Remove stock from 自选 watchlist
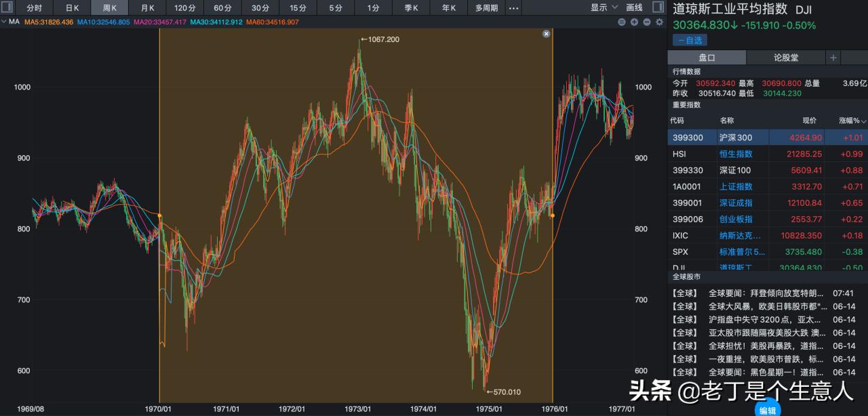 tap(690, 40)
